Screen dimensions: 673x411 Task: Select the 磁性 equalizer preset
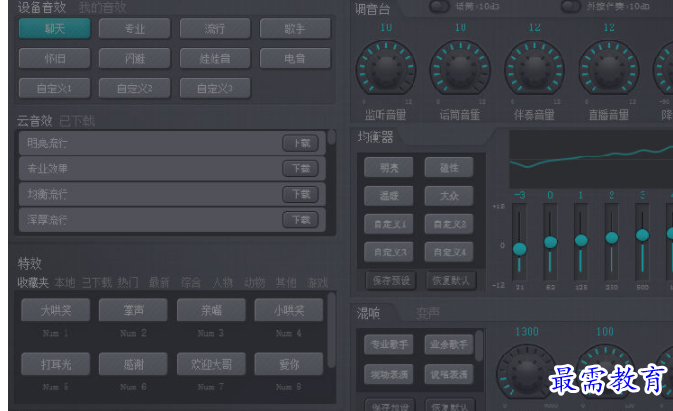click(x=449, y=167)
